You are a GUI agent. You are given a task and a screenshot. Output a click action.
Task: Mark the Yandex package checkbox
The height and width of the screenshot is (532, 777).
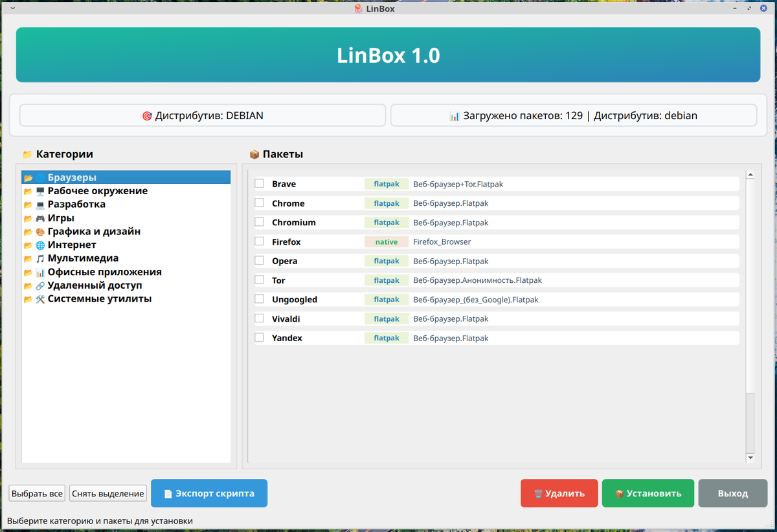click(259, 338)
